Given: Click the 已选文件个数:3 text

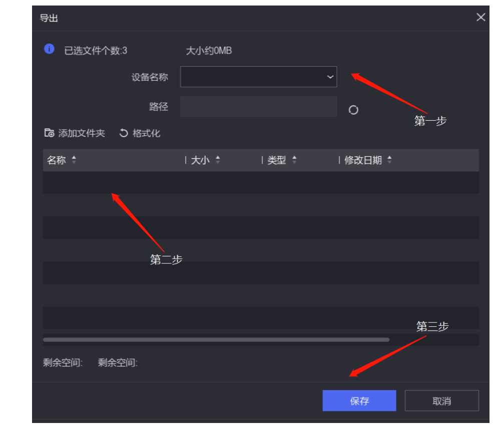Looking at the screenshot, I should tap(96, 51).
